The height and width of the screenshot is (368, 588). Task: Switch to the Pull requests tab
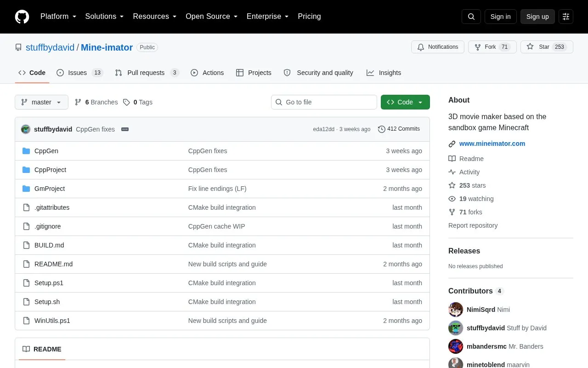click(147, 73)
